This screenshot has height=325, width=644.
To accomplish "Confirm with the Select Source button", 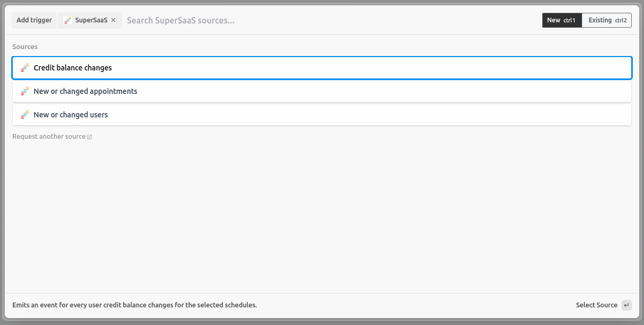I will click(x=597, y=305).
